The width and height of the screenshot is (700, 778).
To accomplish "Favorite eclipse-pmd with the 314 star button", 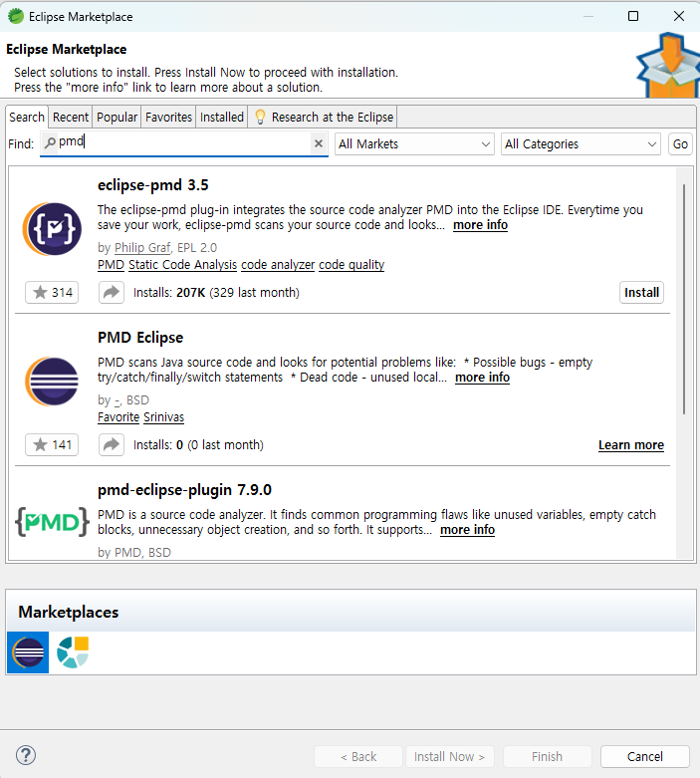I will (52, 292).
